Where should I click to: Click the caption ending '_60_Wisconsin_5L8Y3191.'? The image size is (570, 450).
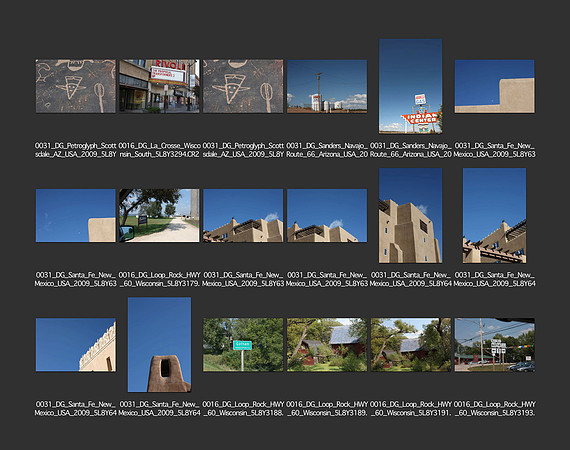click(x=410, y=409)
